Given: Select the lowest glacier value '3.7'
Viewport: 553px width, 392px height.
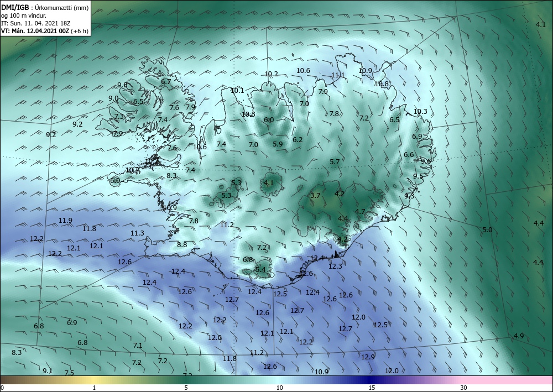Looking at the screenshot, I should pyautogui.click(x=315, y=195).
